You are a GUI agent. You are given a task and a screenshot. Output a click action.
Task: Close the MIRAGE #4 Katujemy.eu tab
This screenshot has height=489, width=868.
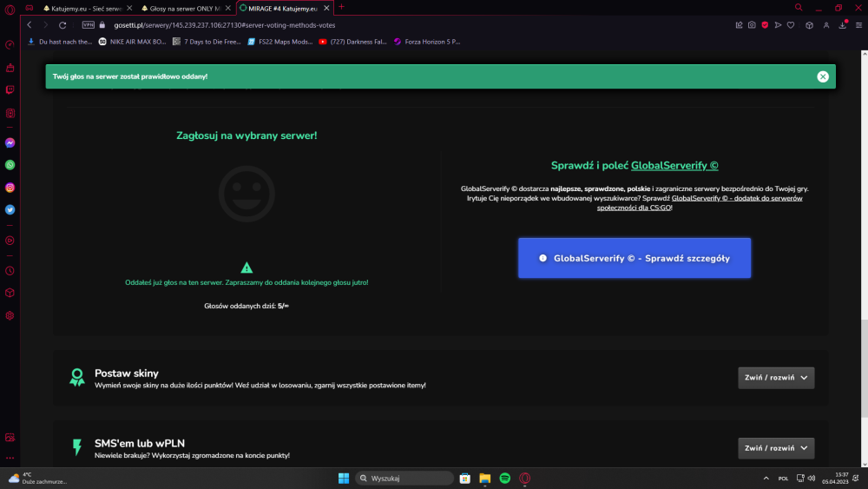coord(326,9)
